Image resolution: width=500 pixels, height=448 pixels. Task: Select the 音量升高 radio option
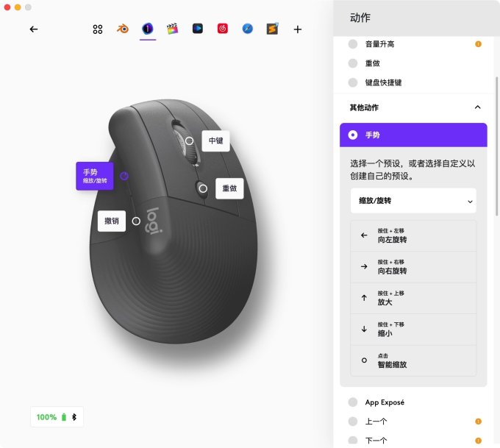click(x=353, y=44)
